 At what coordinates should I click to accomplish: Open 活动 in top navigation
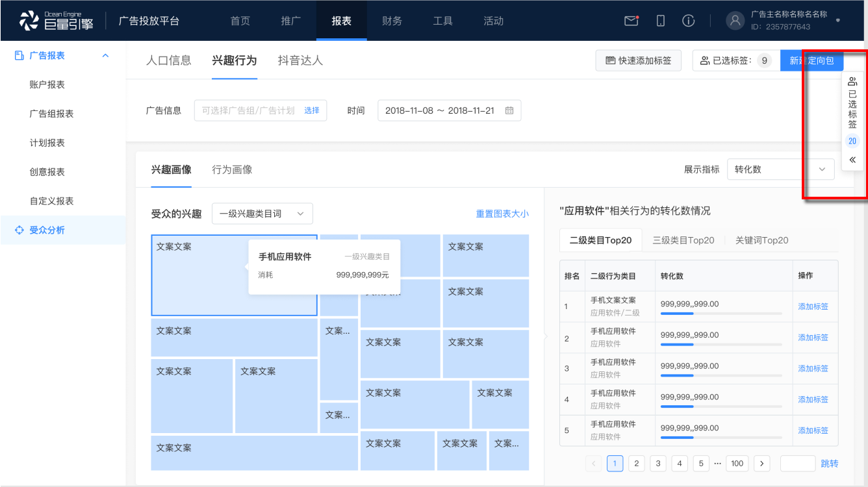point(494,21)
